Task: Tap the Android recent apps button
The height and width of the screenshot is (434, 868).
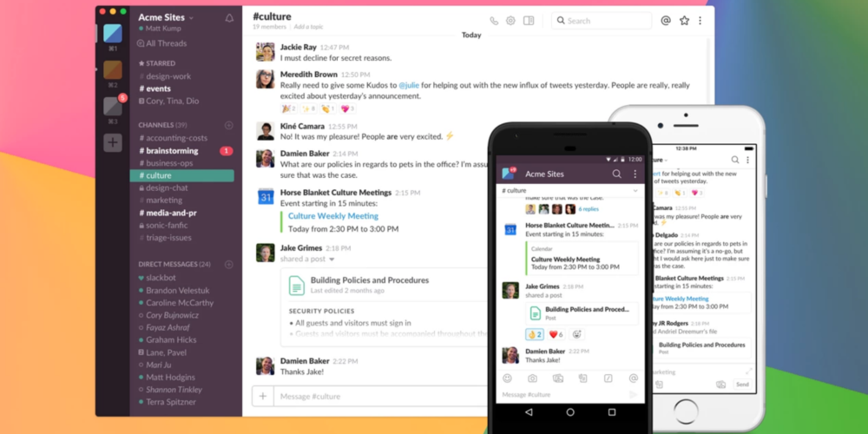Action: (612, 411)
